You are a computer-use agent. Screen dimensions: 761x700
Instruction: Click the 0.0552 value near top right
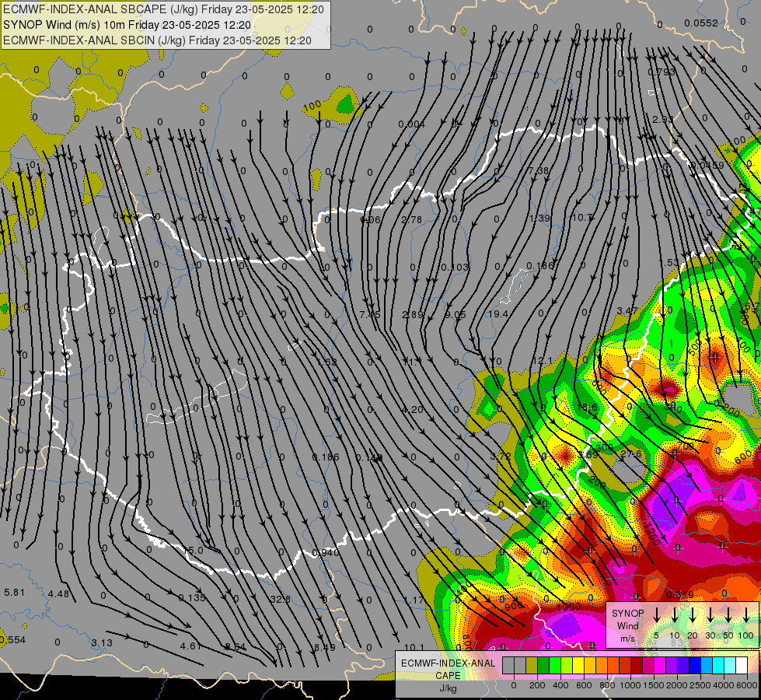701,23
